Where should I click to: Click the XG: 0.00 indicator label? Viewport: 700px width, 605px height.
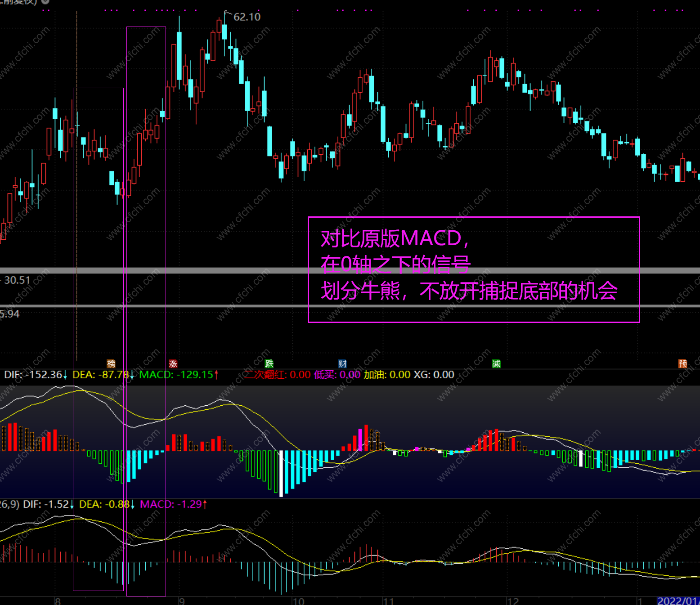[434, 375]
